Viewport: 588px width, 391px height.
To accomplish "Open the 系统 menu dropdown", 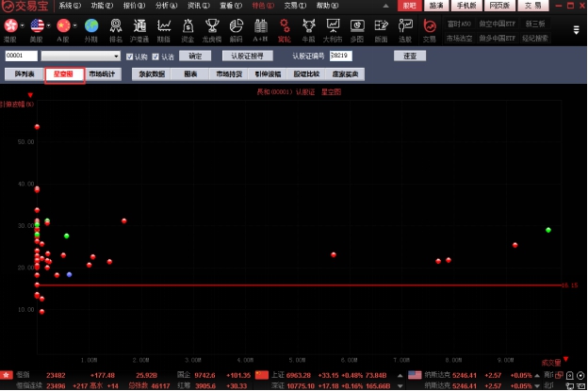I will tap(70, 5).
